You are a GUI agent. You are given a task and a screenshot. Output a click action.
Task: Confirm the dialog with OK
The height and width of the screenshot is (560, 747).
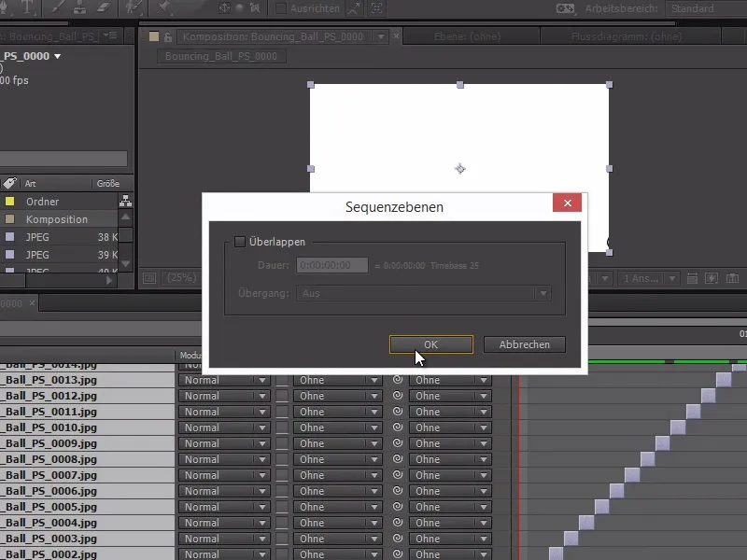431,344
